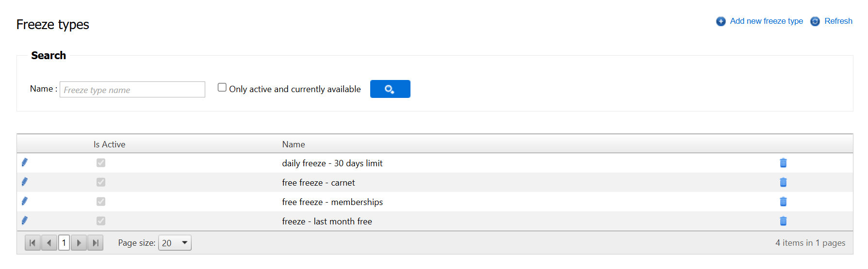Click Add new freeze type link

tap(766, 21)
